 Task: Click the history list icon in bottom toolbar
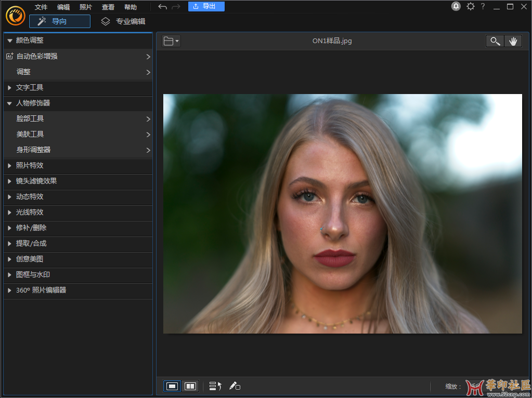215,386
